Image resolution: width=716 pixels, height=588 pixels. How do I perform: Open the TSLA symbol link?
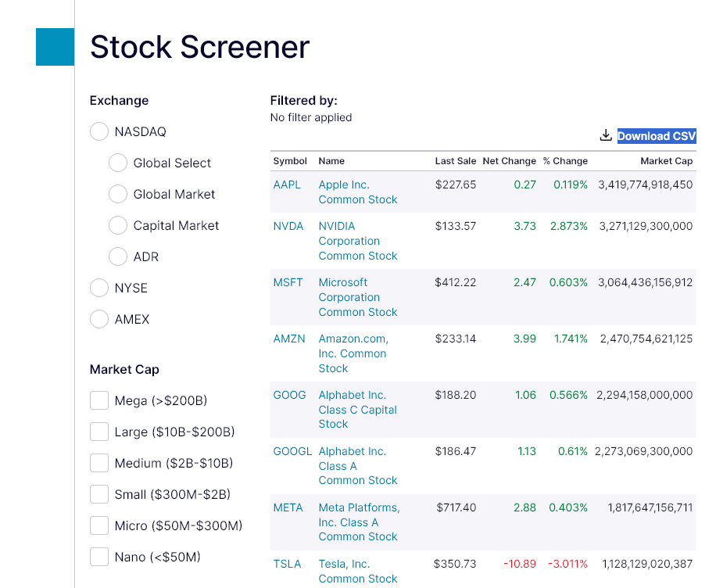click(x=287, y=564)
